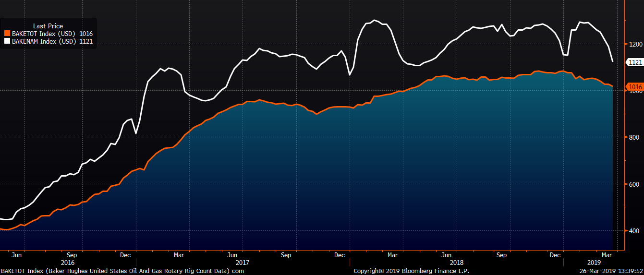
Task: Select the BAKENAM Index legend entry
Action: (x=48, y=42)
